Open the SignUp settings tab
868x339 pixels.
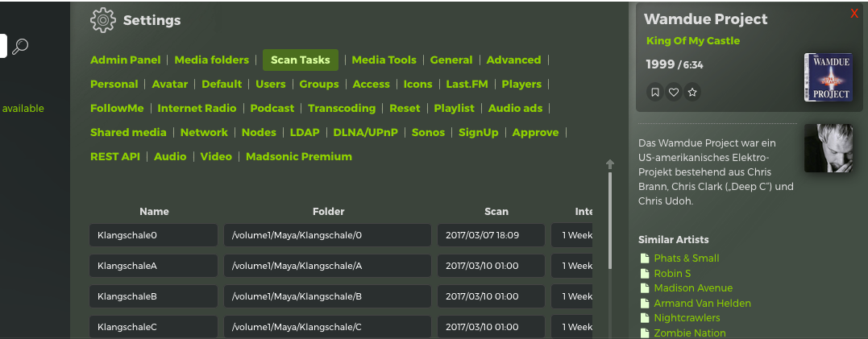[478, 132]
